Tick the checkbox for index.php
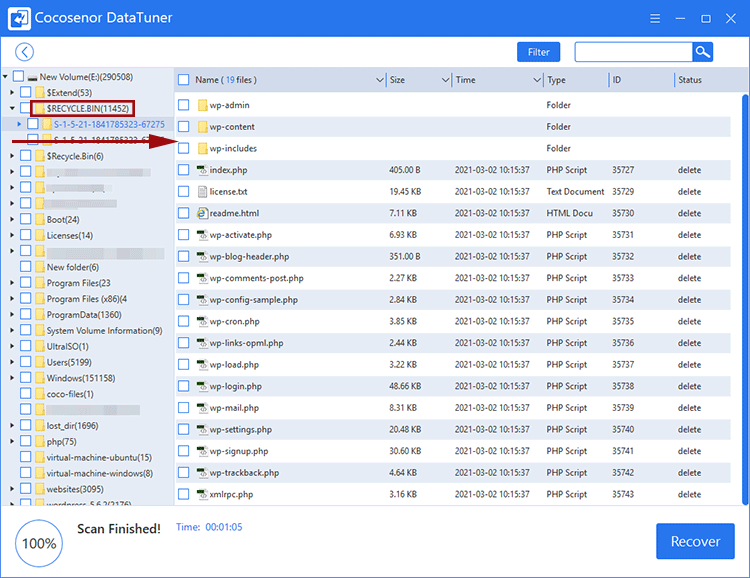 (184, 170)
